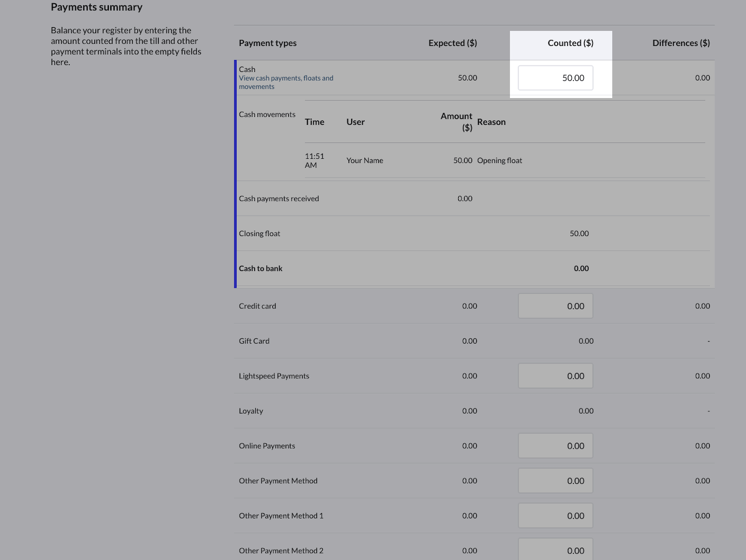The width and height of the screenshot is (746, 560).
Task: Click the Cash to bank row label
Action: click(261, 269)
